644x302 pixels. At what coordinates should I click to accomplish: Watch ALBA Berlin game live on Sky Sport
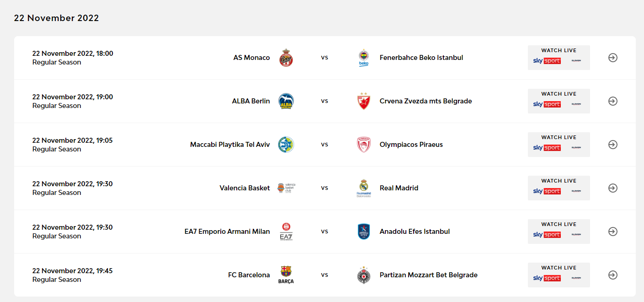point(559,101)
